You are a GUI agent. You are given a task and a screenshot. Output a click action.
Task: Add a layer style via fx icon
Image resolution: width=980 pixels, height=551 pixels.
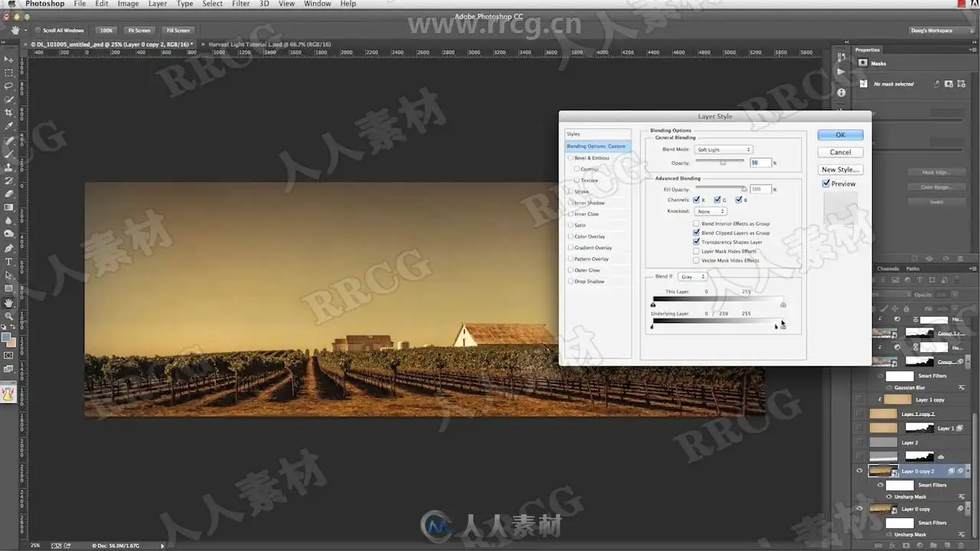[x=893, y=546]
